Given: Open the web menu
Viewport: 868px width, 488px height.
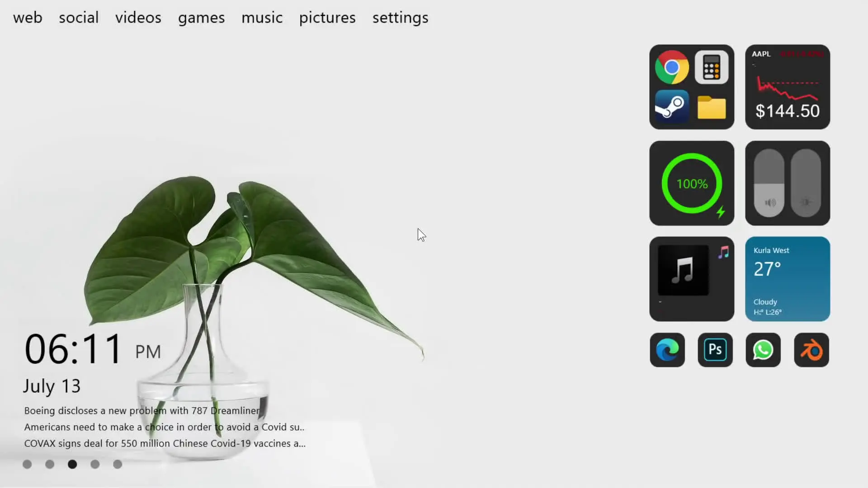Looking at the screenshot, I should pyautogui.click(x=28, y=18).
